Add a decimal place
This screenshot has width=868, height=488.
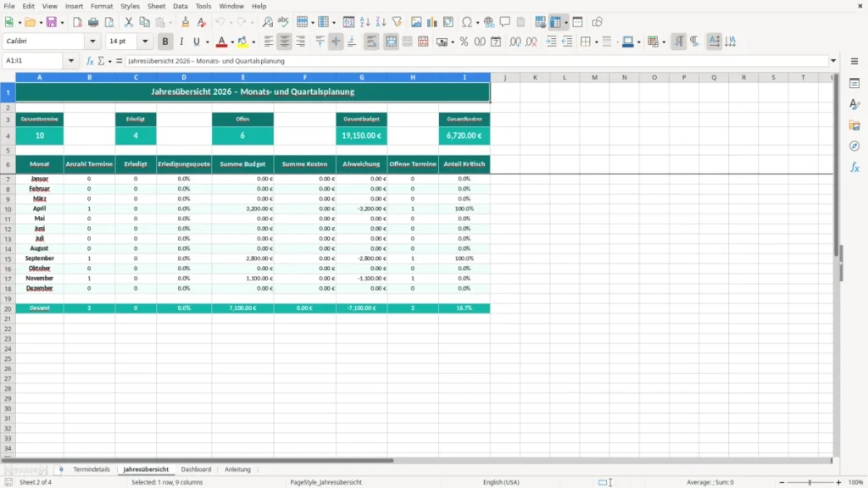(515, 42)
